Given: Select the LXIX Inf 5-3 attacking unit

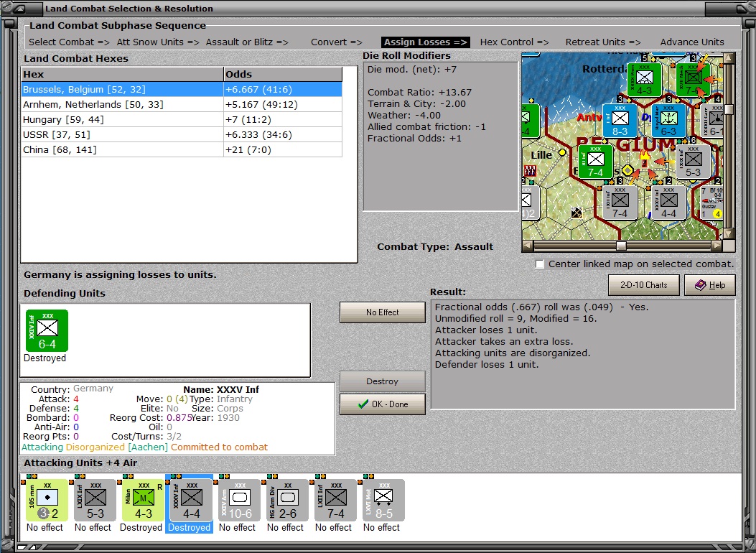Looking at the screenshot, I should click(x=95, y=500).
